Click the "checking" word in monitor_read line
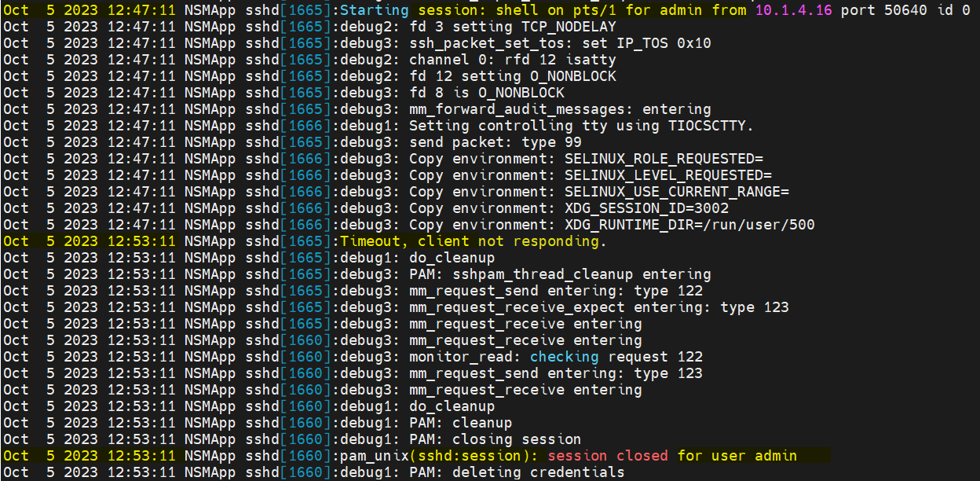The height and width of the screenshot is (481, 980). point(565,357)
